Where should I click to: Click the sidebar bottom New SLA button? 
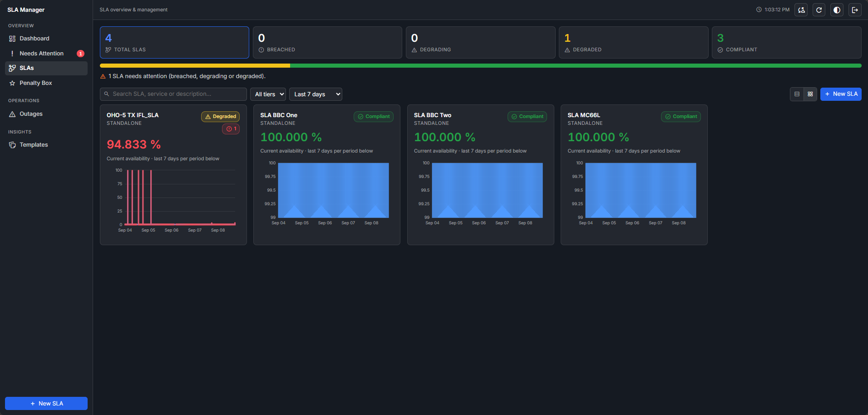46,403
